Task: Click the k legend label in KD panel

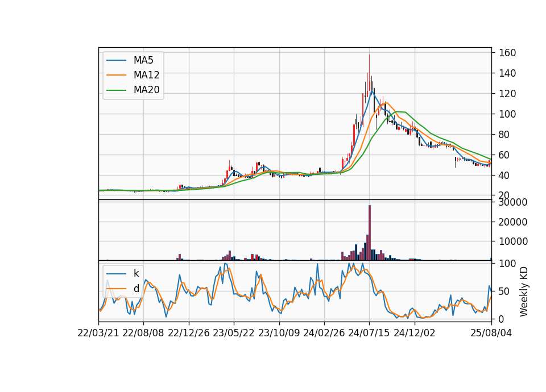Action: tap(136, 273)
